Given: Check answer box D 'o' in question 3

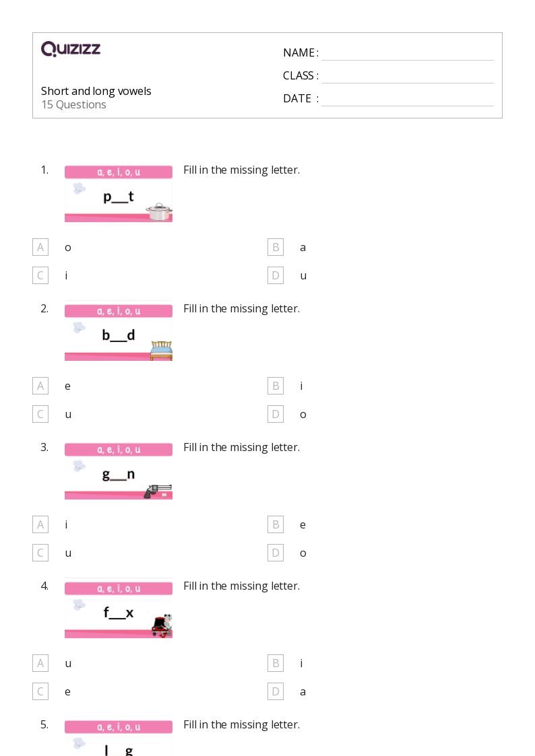Looking at the screenshot, I should (276, 553).
